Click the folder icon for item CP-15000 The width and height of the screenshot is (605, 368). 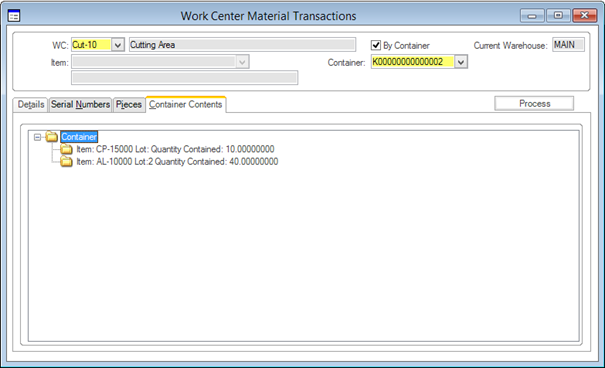pos(66,149)
